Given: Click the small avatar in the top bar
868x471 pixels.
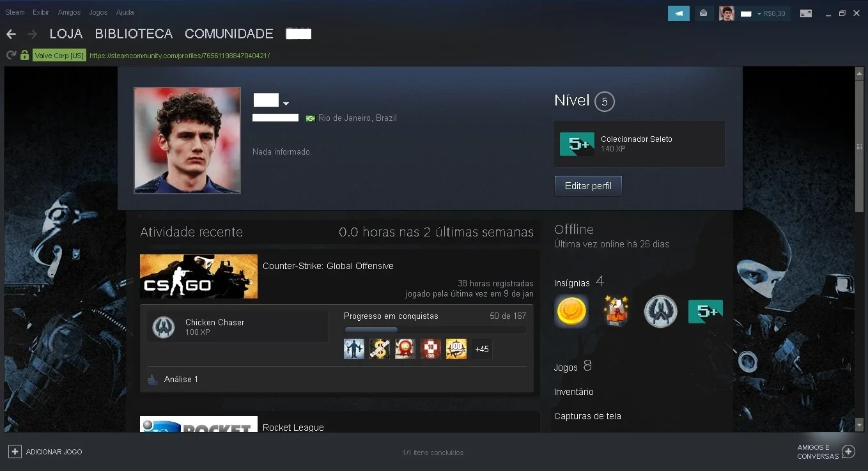Looking at the screenshot, I should 727,13.
